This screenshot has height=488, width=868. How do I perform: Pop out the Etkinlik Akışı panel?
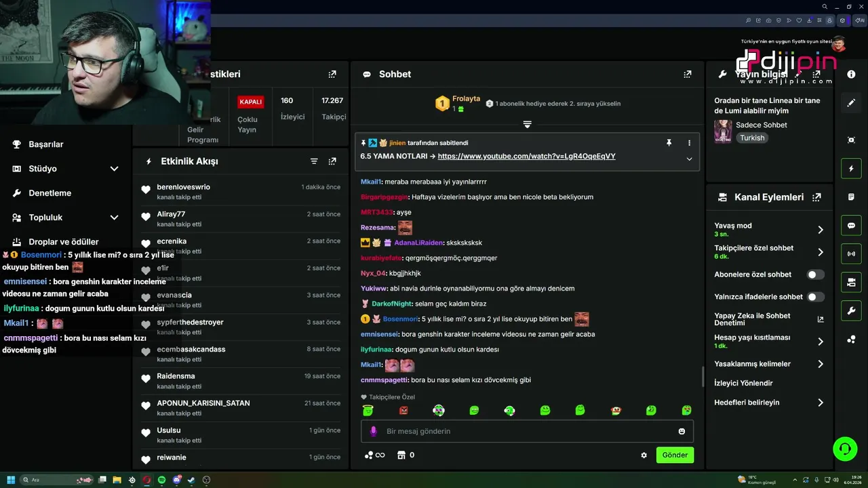(332, 161)
